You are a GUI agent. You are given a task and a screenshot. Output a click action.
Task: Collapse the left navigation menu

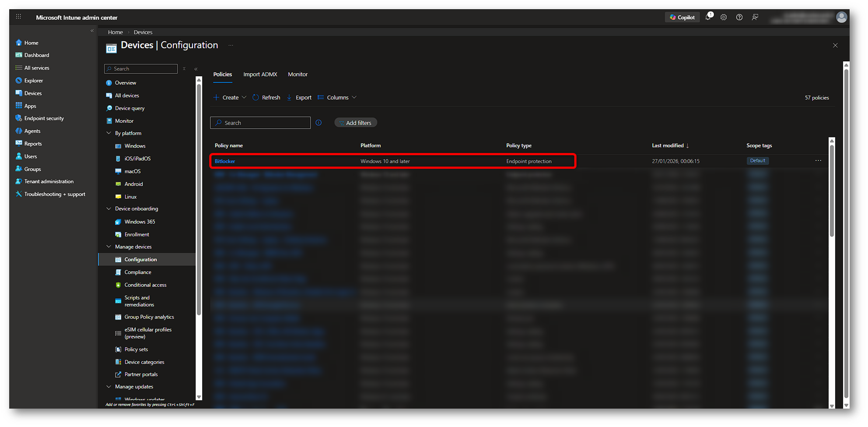(92, 31)
